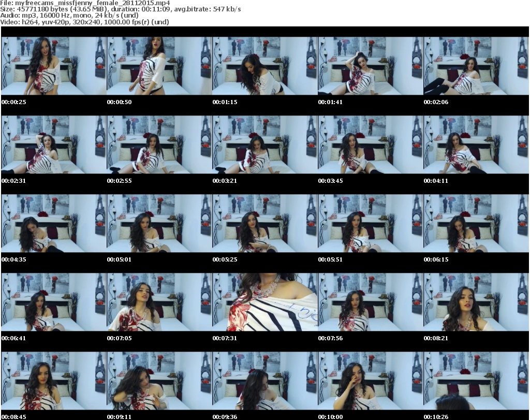The height and width of the screenshot is (420, 530).
Task: Click the thumbnail frame at 00:03:45
Action: (x=371, y=144)
